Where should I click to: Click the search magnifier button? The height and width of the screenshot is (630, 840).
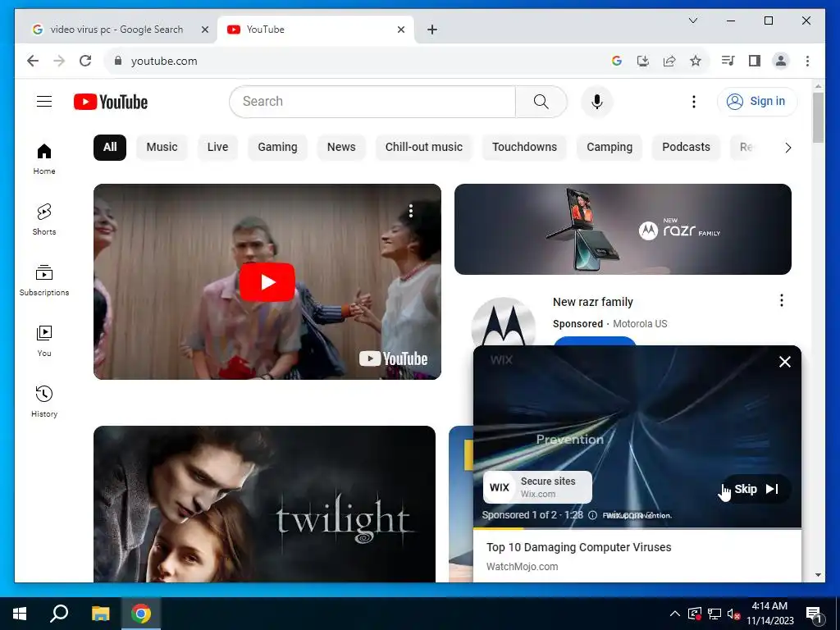click(541, 102)
